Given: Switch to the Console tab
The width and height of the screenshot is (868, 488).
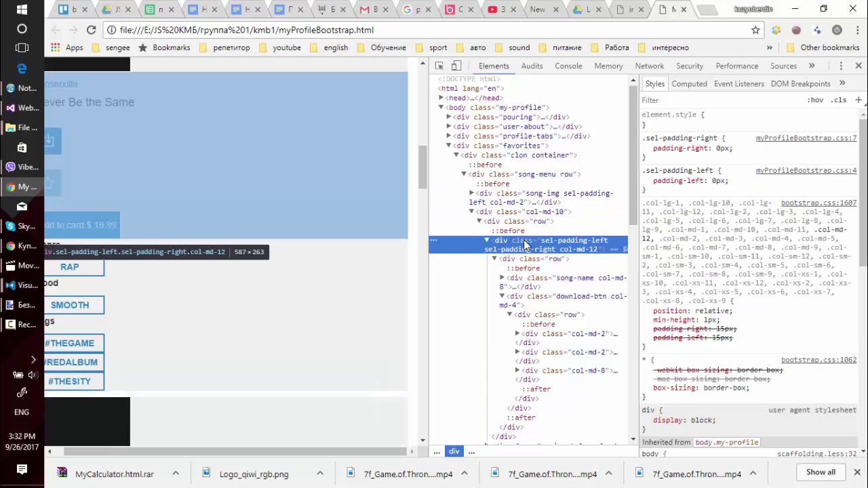Looking at the screenshot, I should coord(568,66).
